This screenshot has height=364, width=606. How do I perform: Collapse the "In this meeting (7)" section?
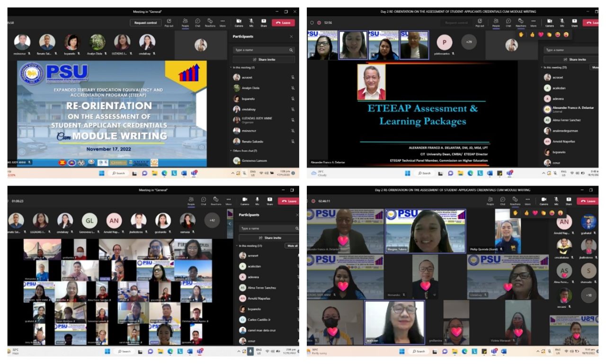[232, 68]
